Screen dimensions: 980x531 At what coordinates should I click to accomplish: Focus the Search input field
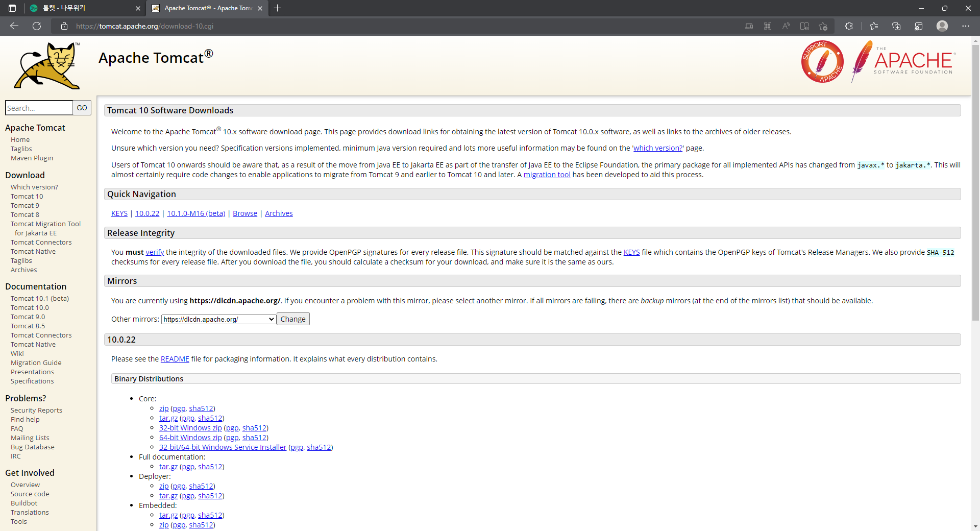pyautogui.click(x=39, y=108)
